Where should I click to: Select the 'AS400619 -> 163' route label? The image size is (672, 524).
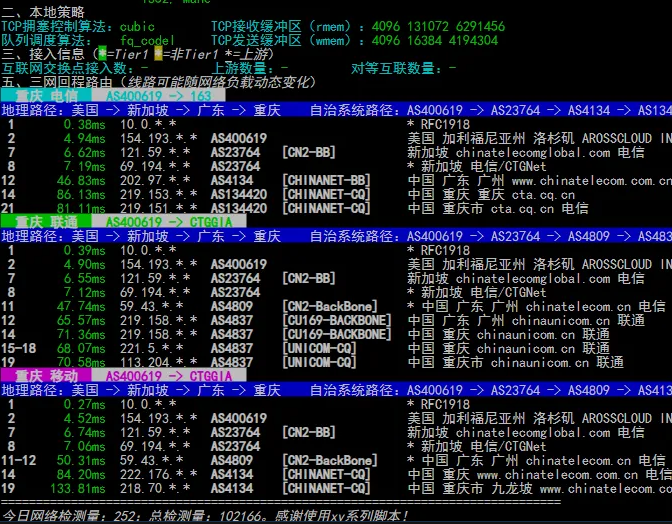click(159, 96)
